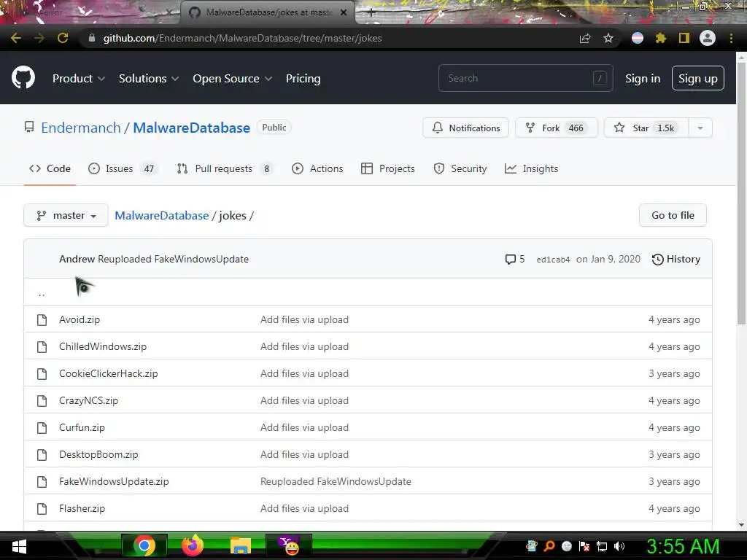
Task: Click the Sign up button
Action: coord(698,79)
